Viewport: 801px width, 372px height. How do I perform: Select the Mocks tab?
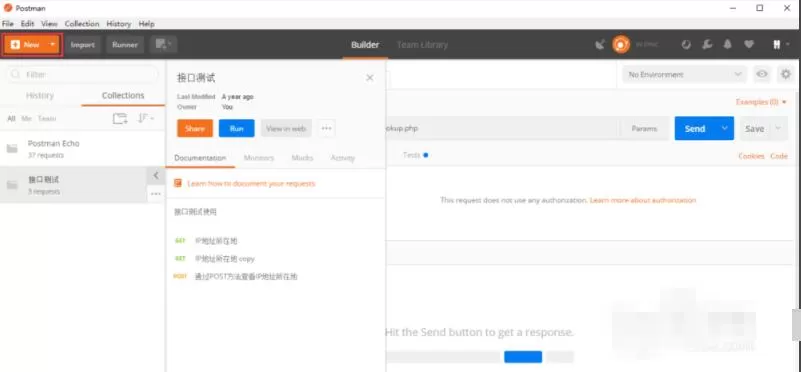[x=302, y=158]
